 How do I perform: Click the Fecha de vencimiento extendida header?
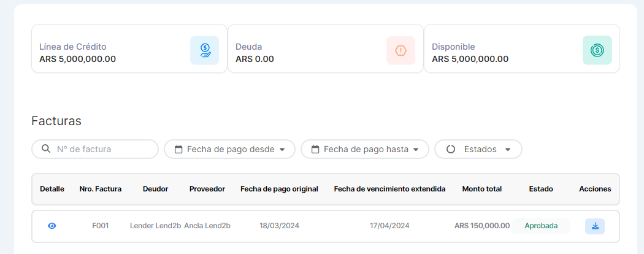389,189
